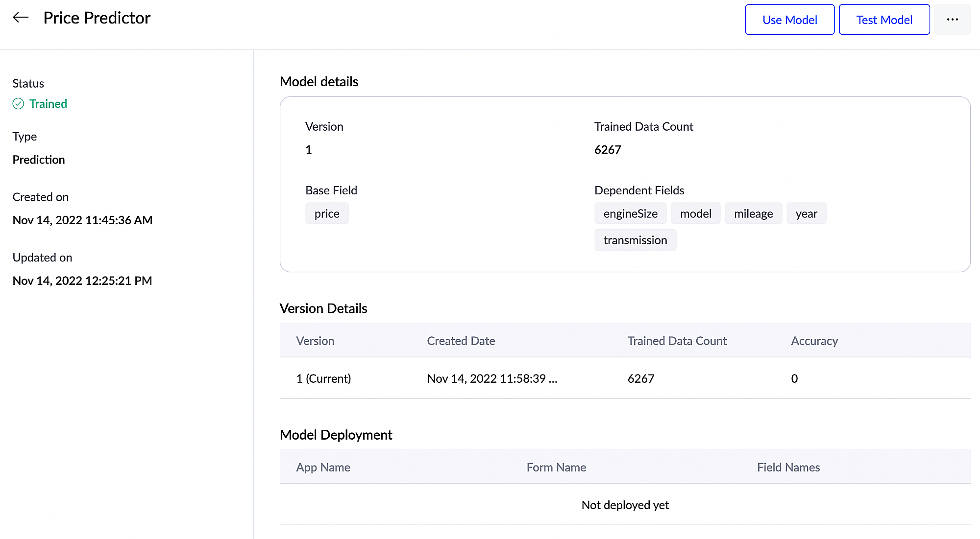Click the Accuracy column header
The width and height of the screenshot is (980, 539).
pos(814,341)
